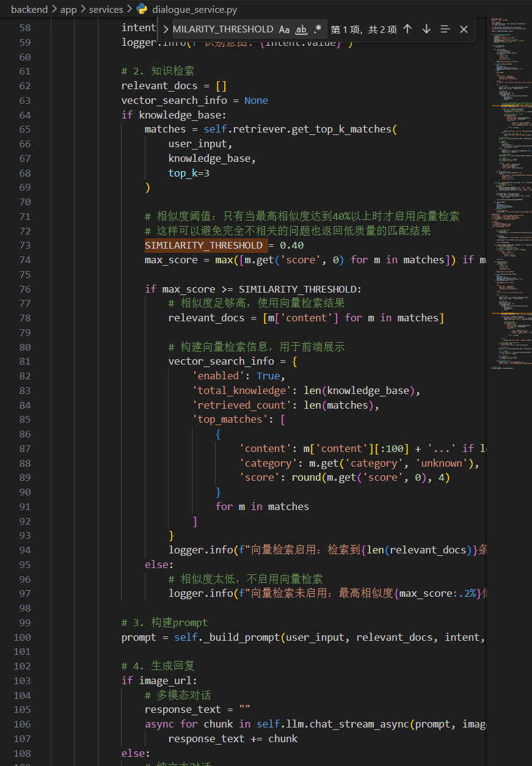Viewport: 532px width, 766px height.
Task: Open the 'backend' breadcrumb
Action: click(x=29, y=10)
